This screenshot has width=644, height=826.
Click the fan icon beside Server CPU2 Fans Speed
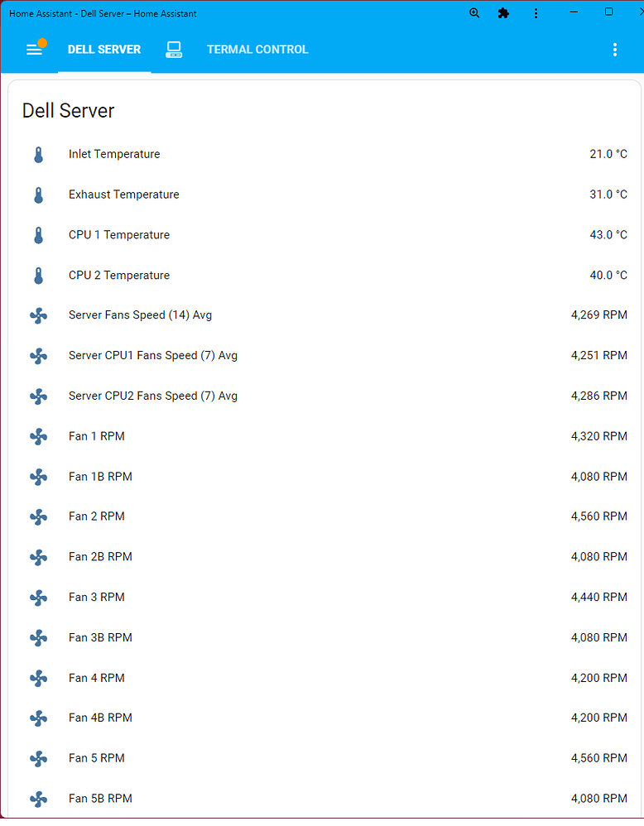point(38,396)
